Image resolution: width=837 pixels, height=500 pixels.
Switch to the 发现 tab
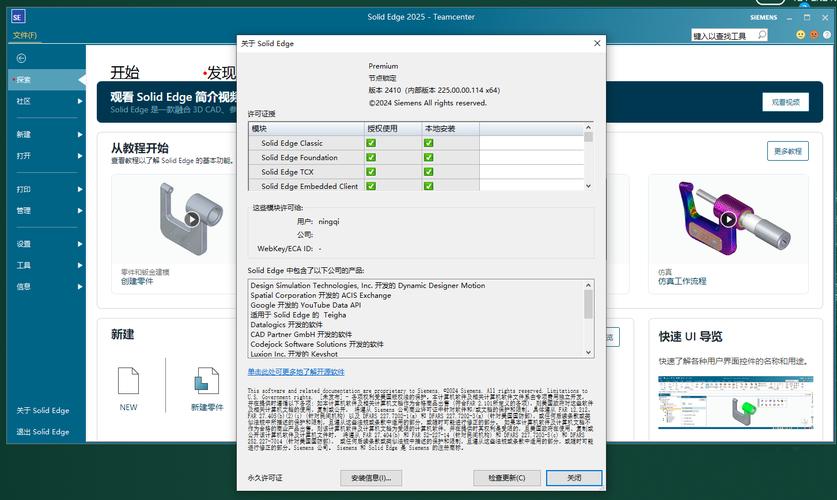click(221, 73)
